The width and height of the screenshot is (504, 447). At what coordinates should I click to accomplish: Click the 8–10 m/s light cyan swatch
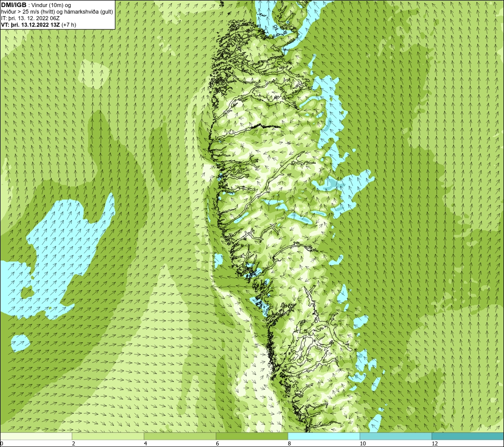(x=324, y=436)
